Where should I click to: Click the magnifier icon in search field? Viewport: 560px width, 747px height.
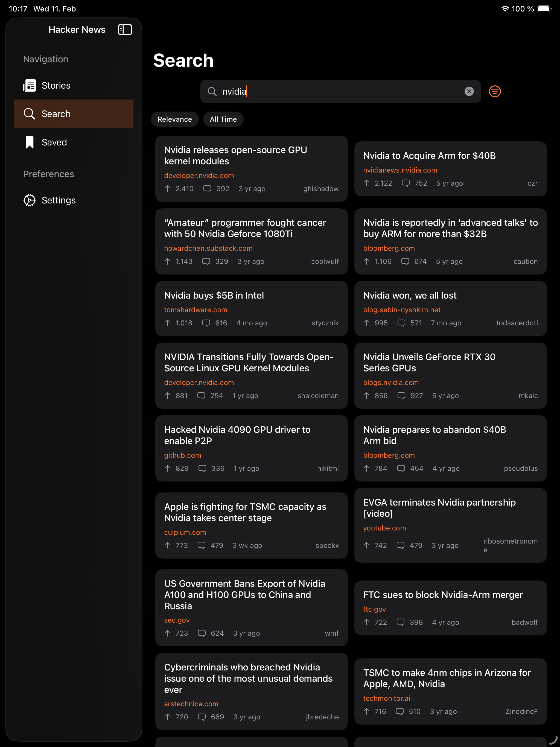point(212,92)
